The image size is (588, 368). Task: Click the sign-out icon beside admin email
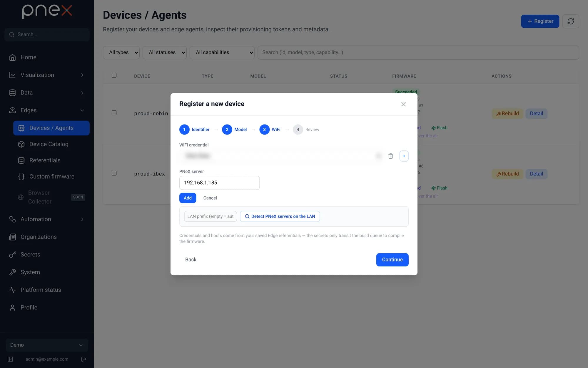point(84,359)
